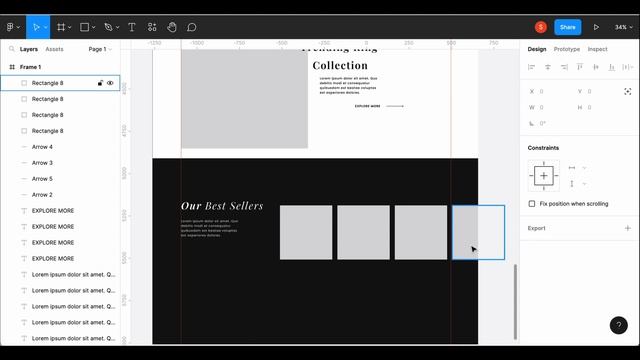Click the Y position input field
This screenshot has height=360, width=640.
tap(597, 91)
